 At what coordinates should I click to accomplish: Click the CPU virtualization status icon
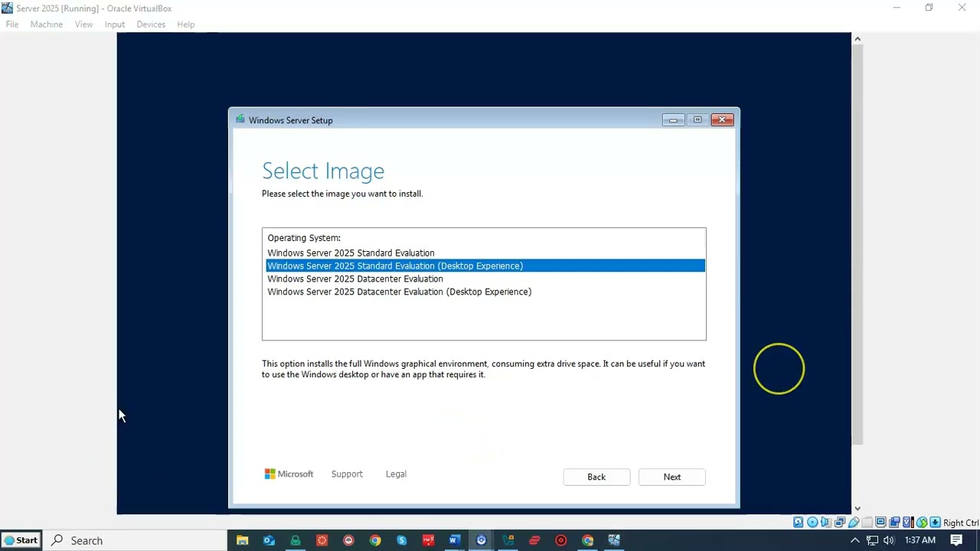click(x=908, y=522)
